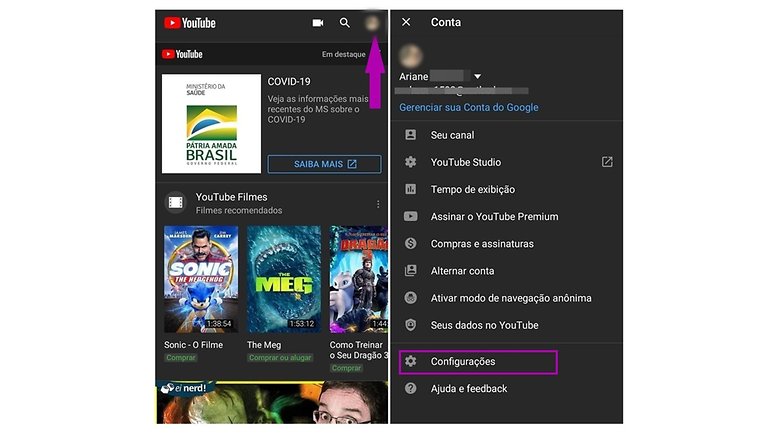
Task: Tap the Em destaque label
Action: pyautogui.click(x=344, y=54)
